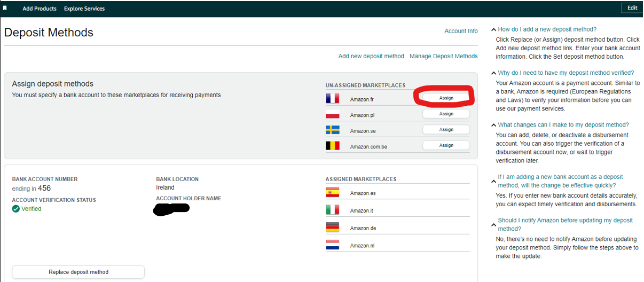Viewport: 644px width, 282px height.
Task: Open 'What changes can I make to my deposit method?' link
Action: pos(563,124)
